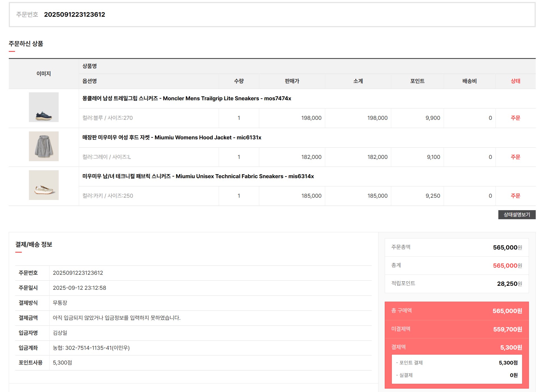
Task: Open Moncler Mens Trailgrip Lite Sneakers product link
Action: point(186,99)
